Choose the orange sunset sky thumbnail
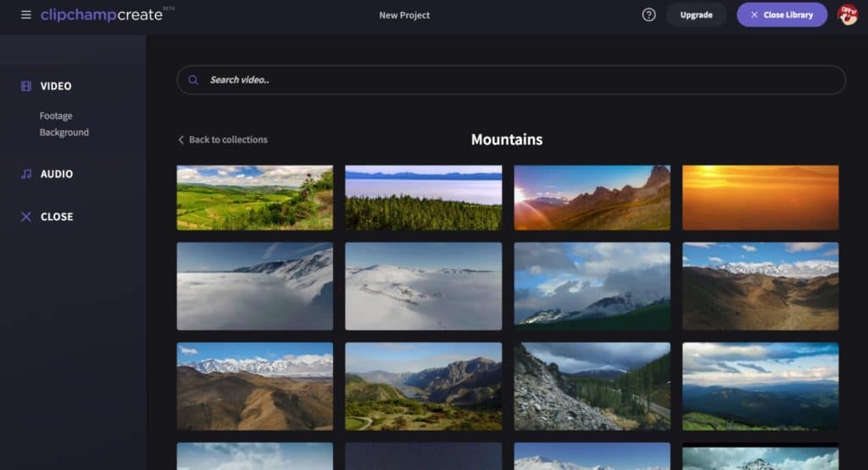 (x=759, y=197)
